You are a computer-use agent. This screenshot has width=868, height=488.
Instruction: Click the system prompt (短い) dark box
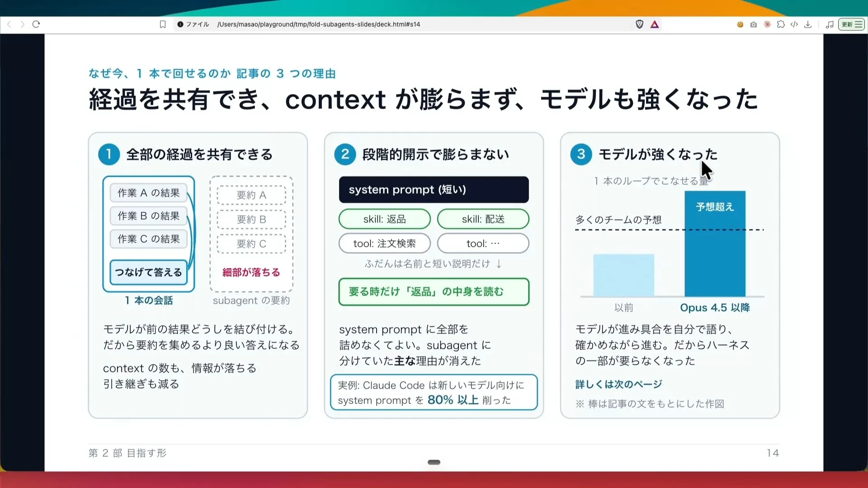coord(434,190)
